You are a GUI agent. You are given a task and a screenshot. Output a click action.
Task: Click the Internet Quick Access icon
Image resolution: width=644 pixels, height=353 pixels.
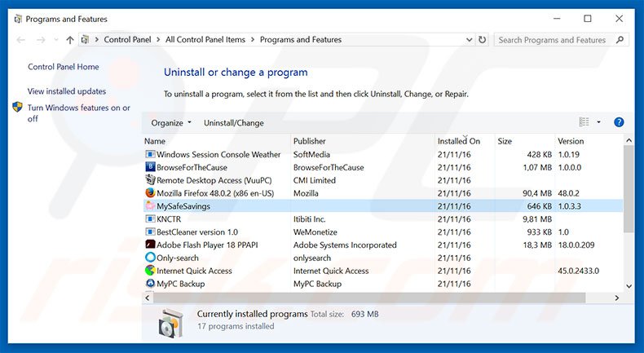click(150, 271)
